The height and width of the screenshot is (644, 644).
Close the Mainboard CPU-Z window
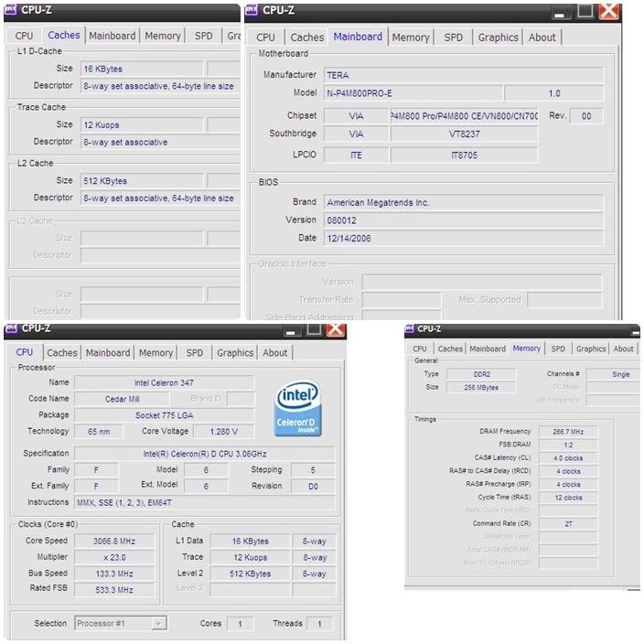pos(608,12)
